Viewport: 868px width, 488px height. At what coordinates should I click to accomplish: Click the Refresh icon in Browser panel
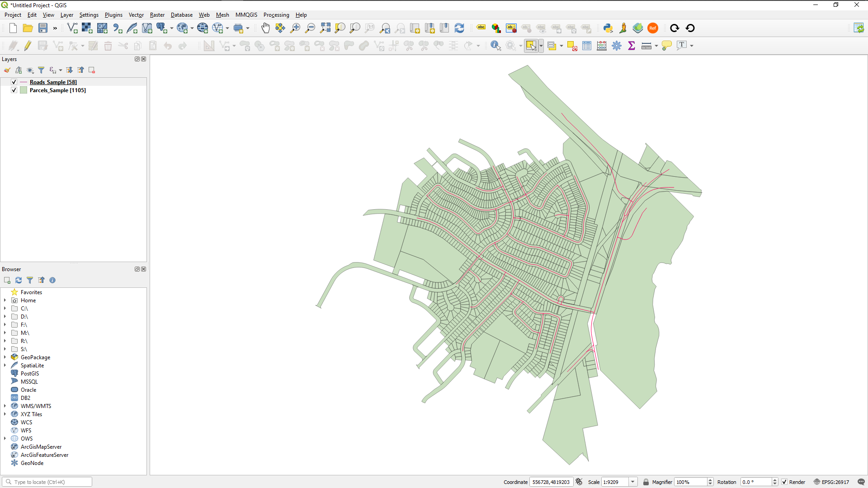pos(19,280)
